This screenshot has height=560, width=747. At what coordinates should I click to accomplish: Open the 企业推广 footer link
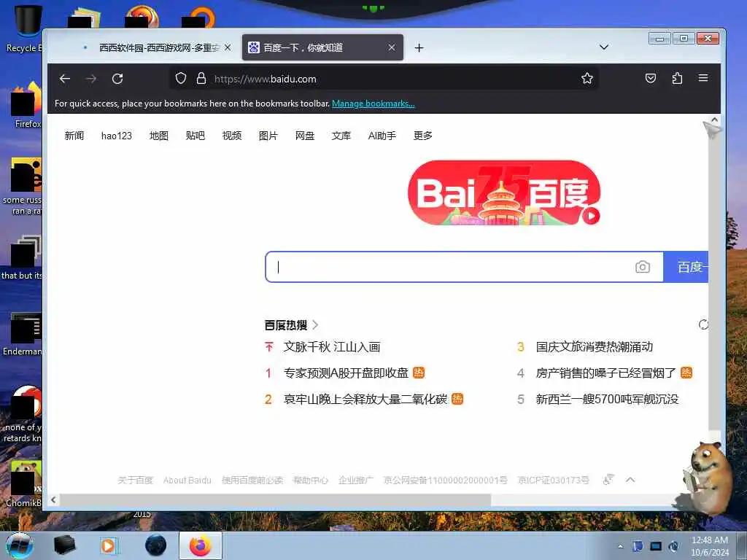[x=356, y=480]
